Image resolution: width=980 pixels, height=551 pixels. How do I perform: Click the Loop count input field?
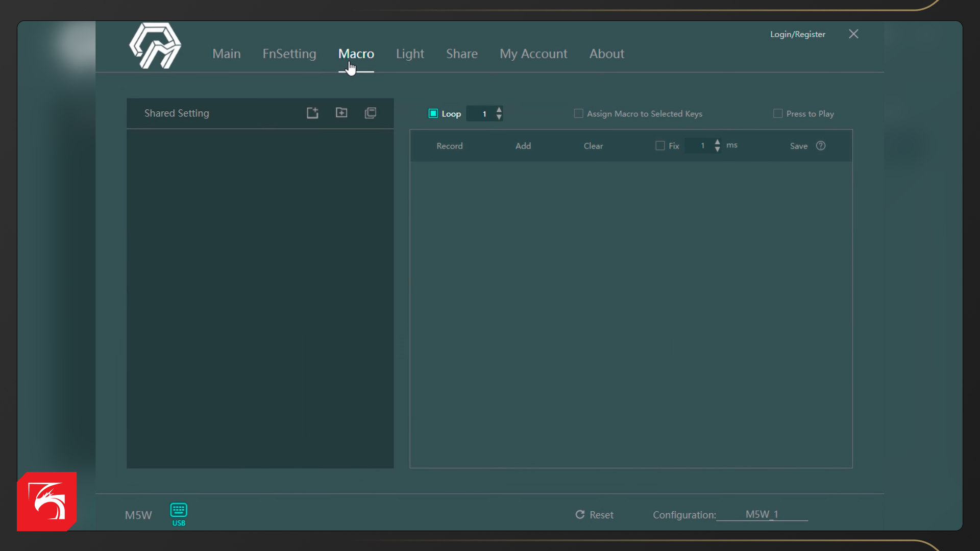coord(480,113)
